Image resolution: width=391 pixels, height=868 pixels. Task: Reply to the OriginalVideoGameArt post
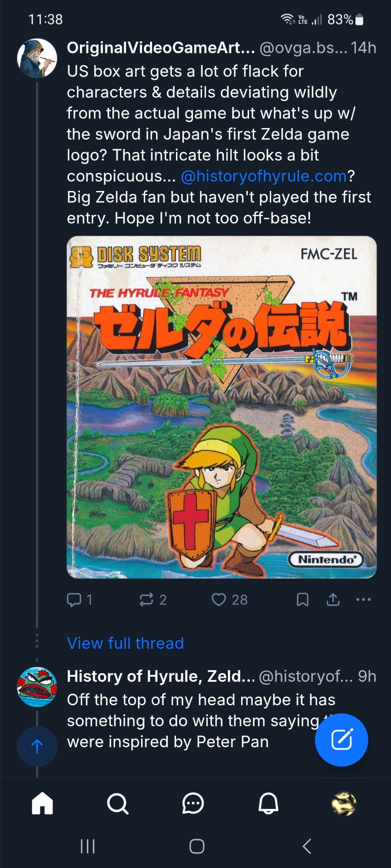coord(74,600)
